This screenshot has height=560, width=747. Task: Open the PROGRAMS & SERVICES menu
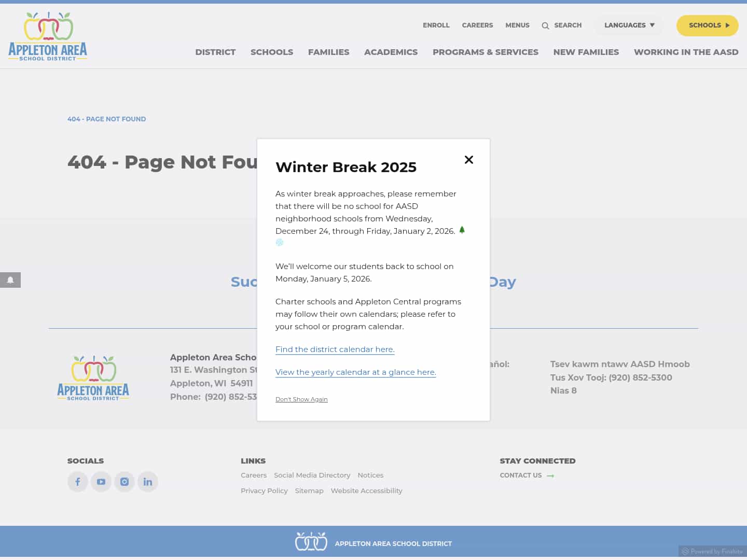(485, 52)
